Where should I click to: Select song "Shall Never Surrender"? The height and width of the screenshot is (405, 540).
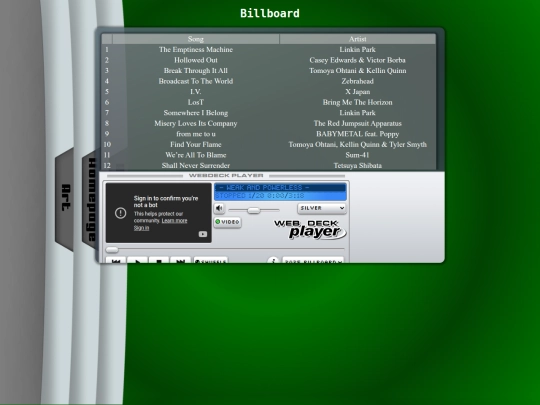coord(196,166)
